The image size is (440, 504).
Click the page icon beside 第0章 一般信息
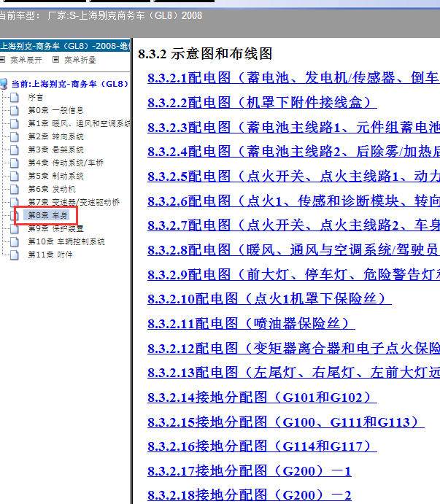click(x=15, y=110)
